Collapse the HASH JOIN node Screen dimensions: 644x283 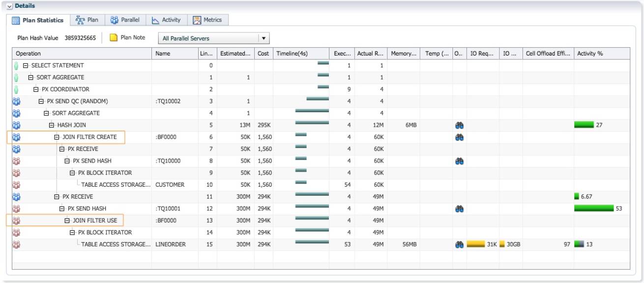52,125
